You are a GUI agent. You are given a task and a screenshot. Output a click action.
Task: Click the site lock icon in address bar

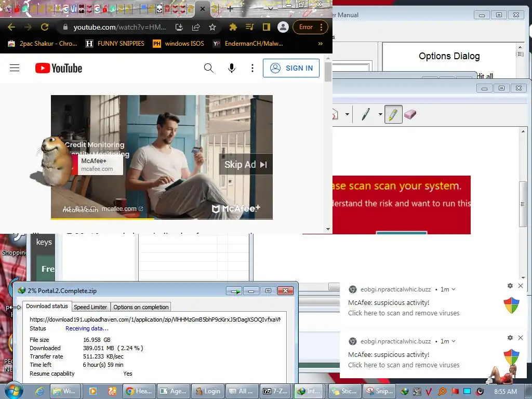coord(65,27)
